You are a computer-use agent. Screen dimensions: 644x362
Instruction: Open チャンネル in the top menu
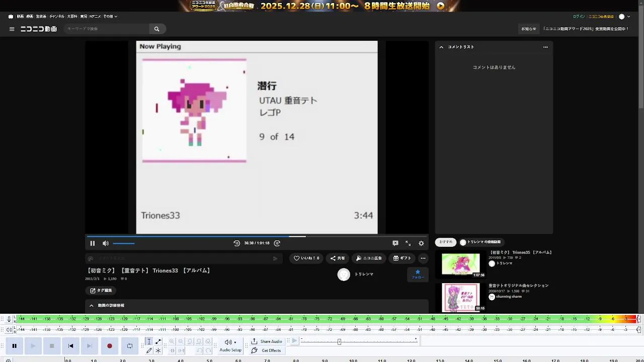(56, 17)
